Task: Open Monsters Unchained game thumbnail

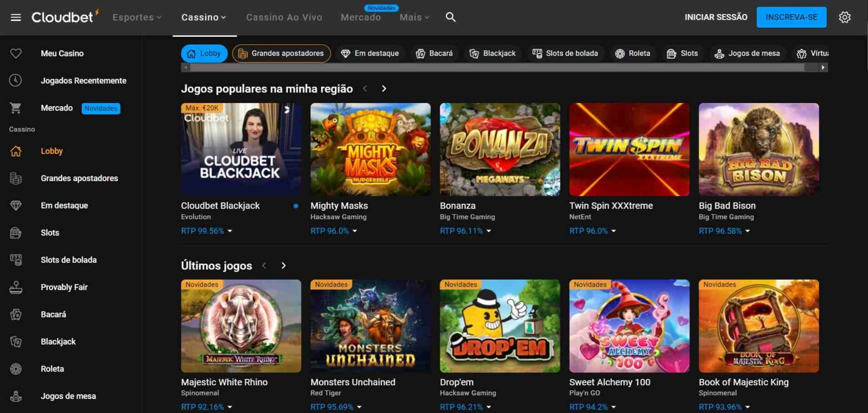Action: pos(371,326)
